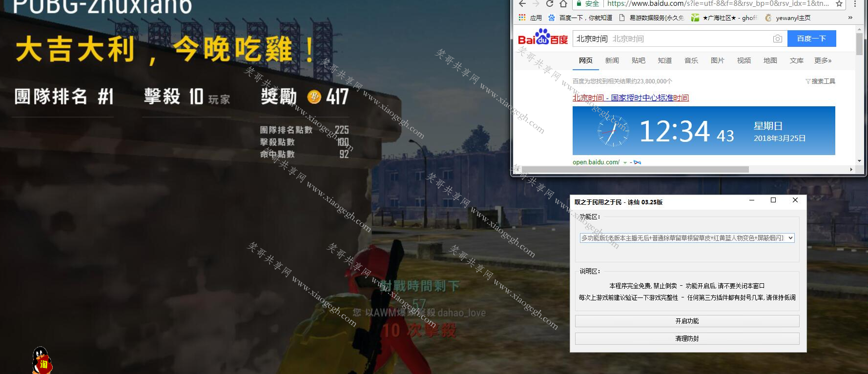Expand the arrow next to open.baidu.com
This screenshot has width=868, height=374.
pyautogui.click(x=625, y=162)
